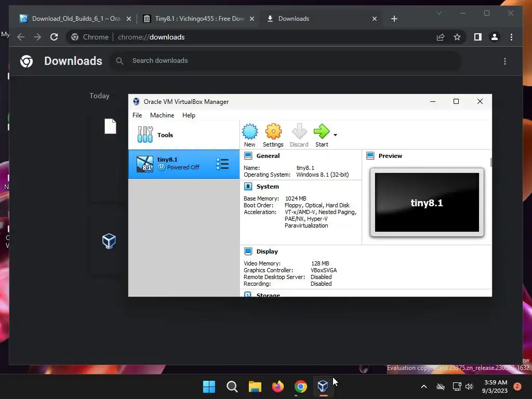
Task: Open the tiny8.1 machine tools menu icon
Action: (x=222, y=164)
